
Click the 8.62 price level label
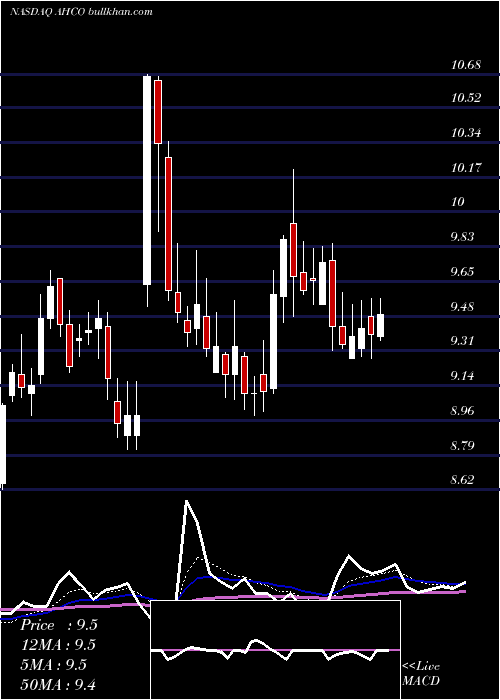462,480
